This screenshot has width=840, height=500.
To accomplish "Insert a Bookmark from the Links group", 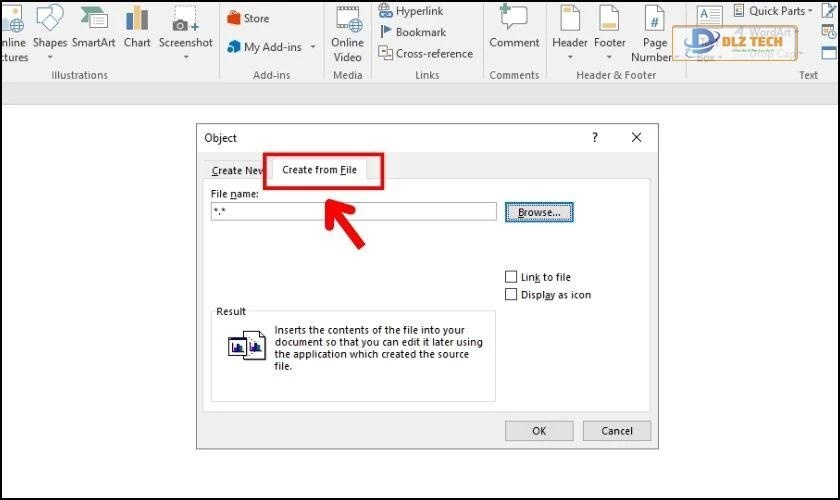I will pos(385,32).
